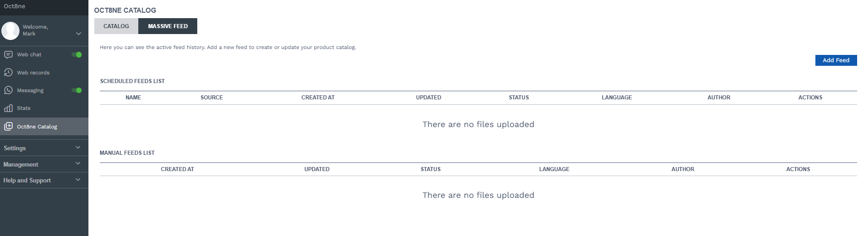Click the user avatar picture
Viewport: 868px width, 236px height.
(x=10, y=30)
